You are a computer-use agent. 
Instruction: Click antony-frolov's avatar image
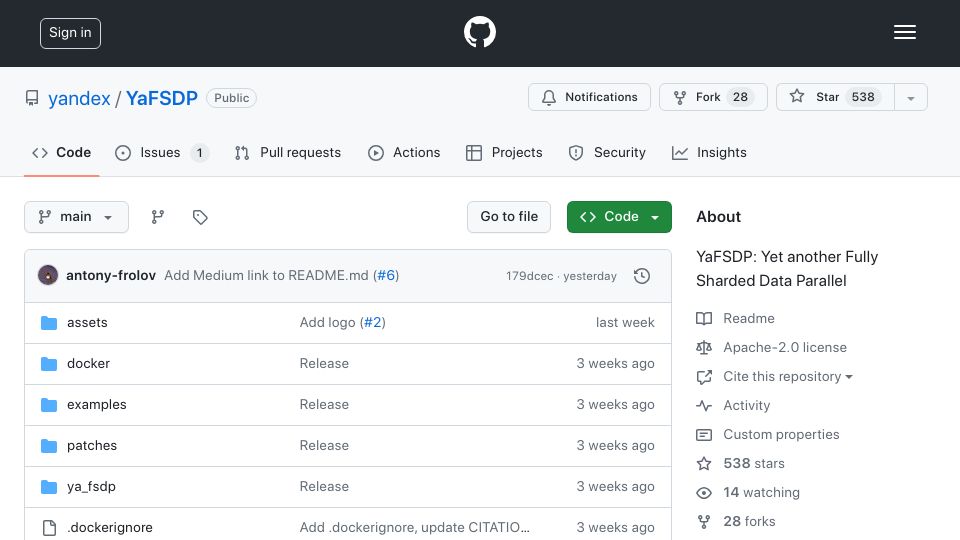48,276
